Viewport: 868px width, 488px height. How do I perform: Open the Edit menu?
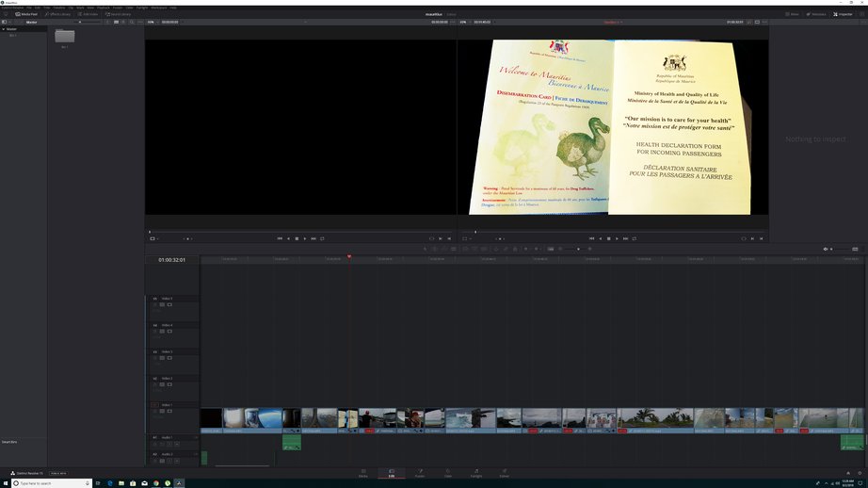pyautogui.click(x=37, y=8)
